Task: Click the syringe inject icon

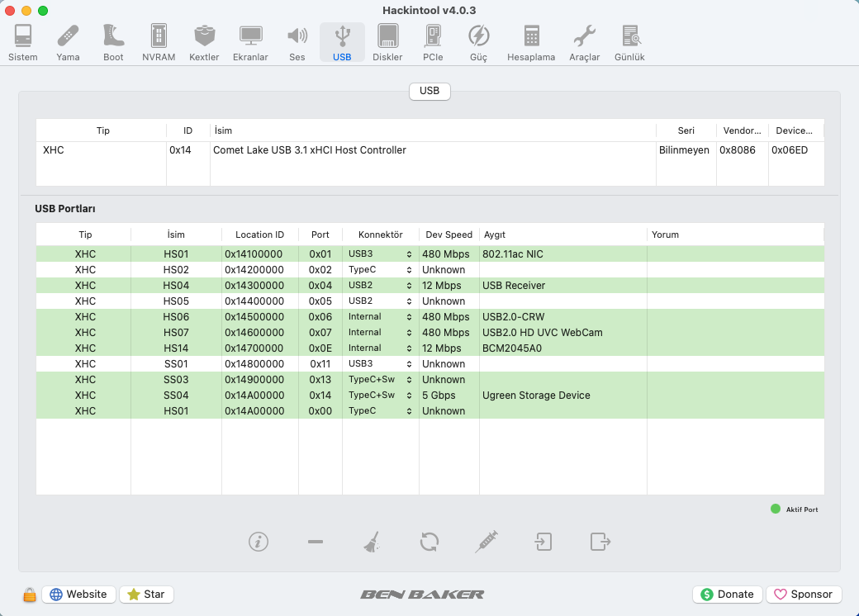Action: 486,542
